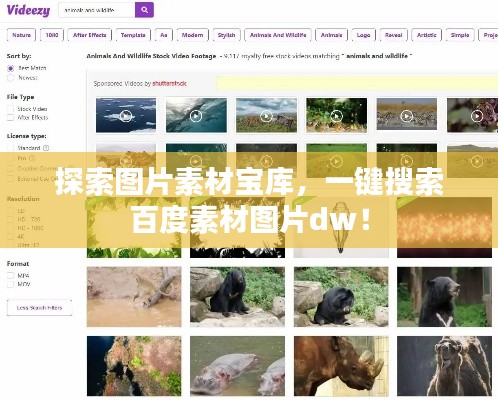The height and width of the screenshot is (400, 498).
Task: Open the Reveal tag
Action: click(394, 35)
